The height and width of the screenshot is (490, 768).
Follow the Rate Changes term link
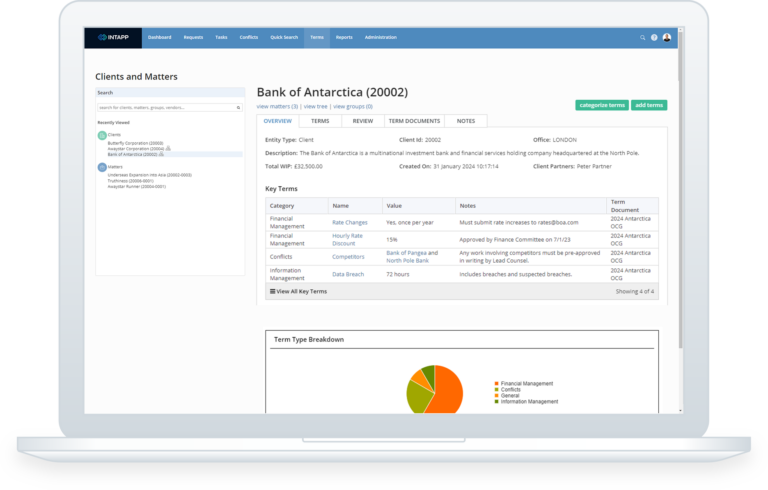tap(349, 222)
